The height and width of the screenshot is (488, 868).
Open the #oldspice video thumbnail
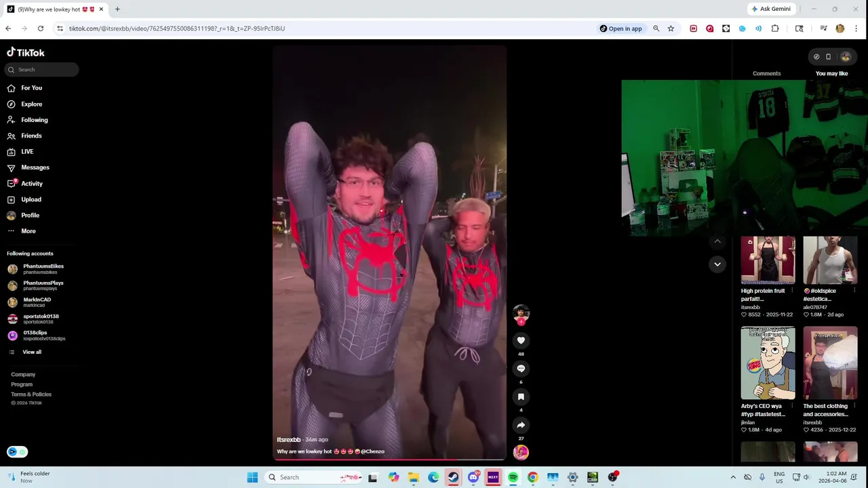830,260
